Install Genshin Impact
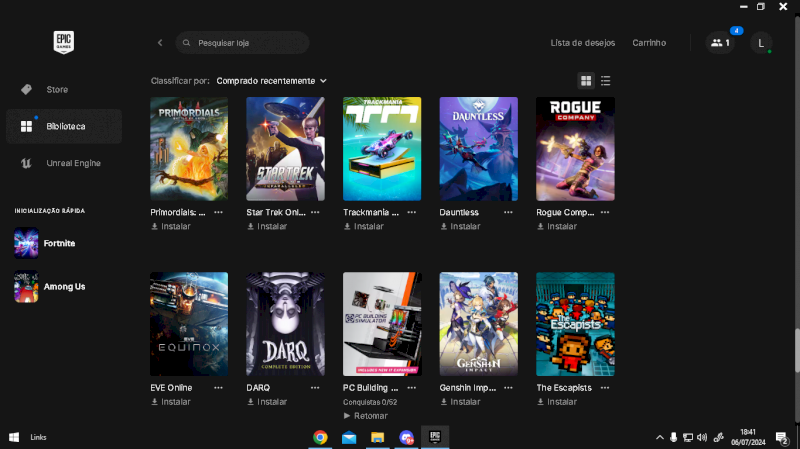Viewport: 800px width, 449px height. pyautogui.click(x=460, y=402)
